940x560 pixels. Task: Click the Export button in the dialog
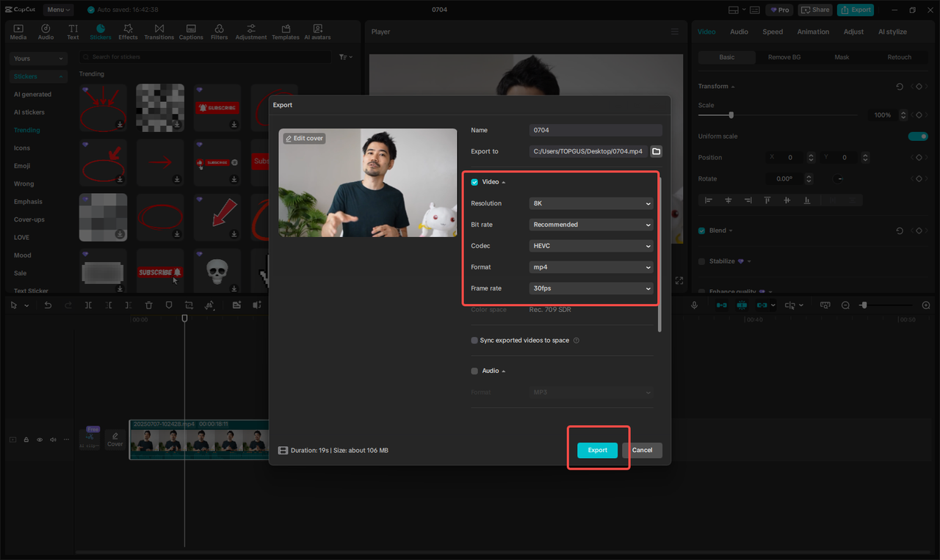[597, 450]
